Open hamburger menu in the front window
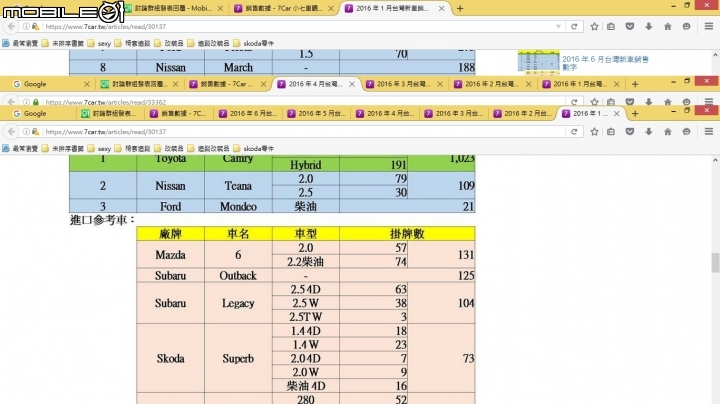This screenshot has height=404, width=720. coord(709,131)
